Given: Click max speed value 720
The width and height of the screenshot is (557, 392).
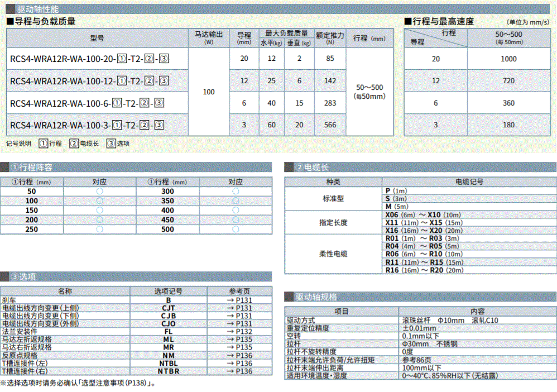Looking at the screenshot, I should (x=508, y=80).
